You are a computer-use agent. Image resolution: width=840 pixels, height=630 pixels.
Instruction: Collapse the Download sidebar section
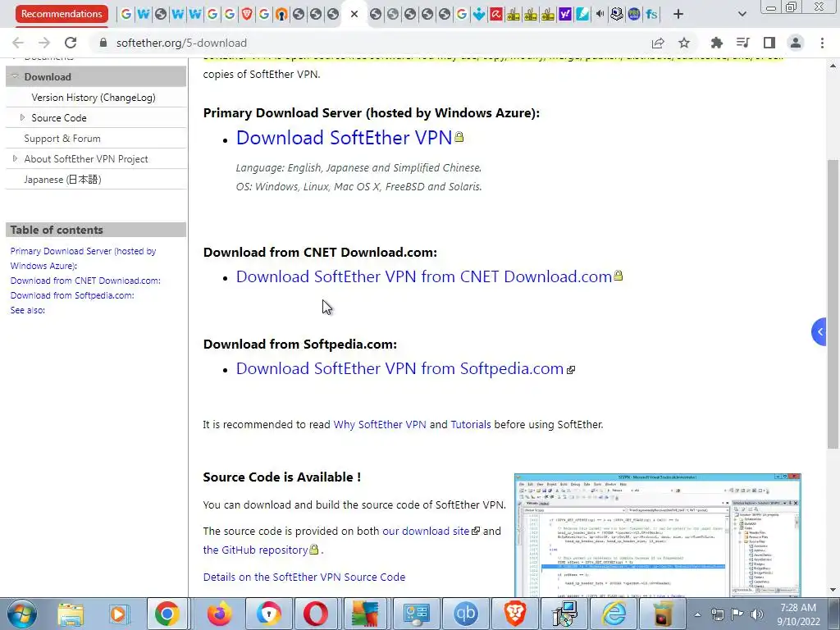click(15, 76)
